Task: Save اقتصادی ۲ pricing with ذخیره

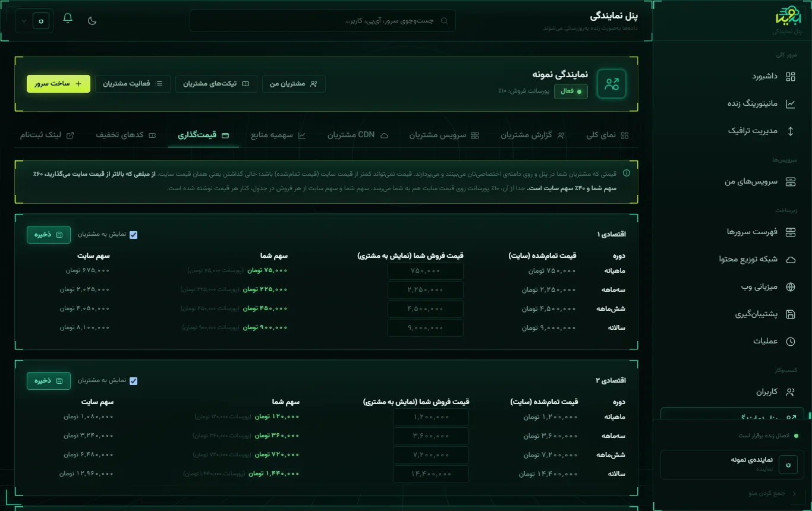Action: (49, 381)
